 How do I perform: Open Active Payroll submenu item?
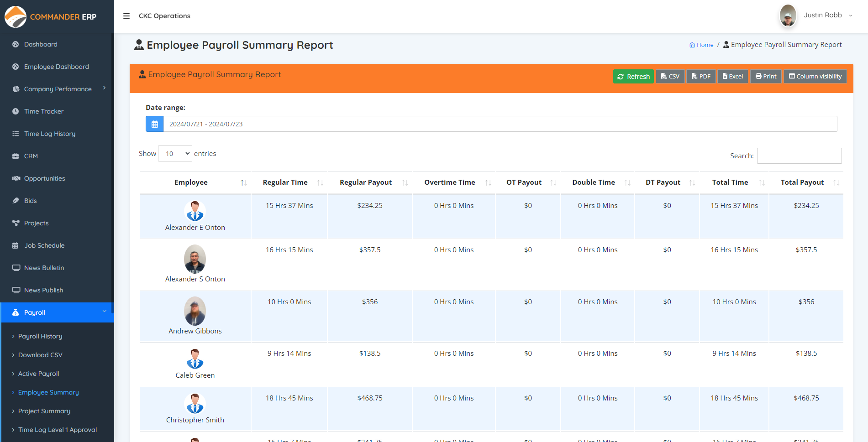tap(39, 374)
